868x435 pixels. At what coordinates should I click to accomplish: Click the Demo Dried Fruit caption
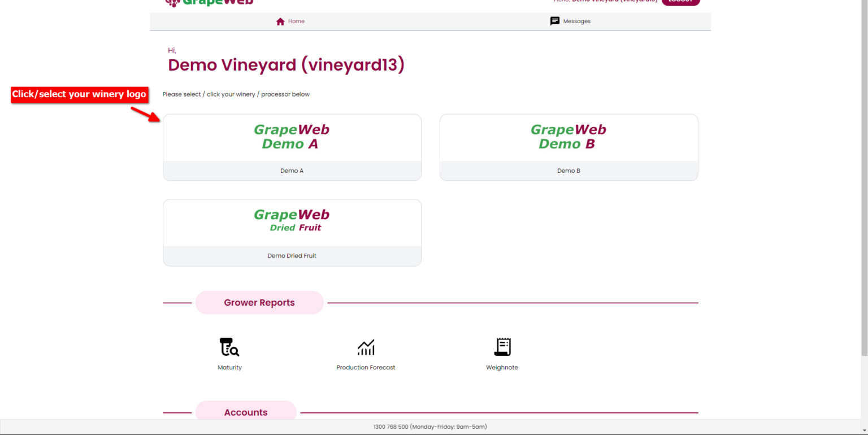pos(292,255)
